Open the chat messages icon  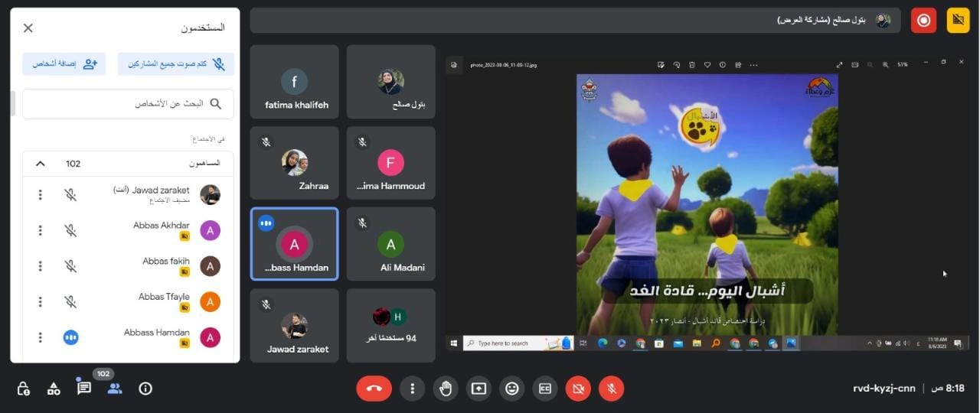tap(84, 389)
